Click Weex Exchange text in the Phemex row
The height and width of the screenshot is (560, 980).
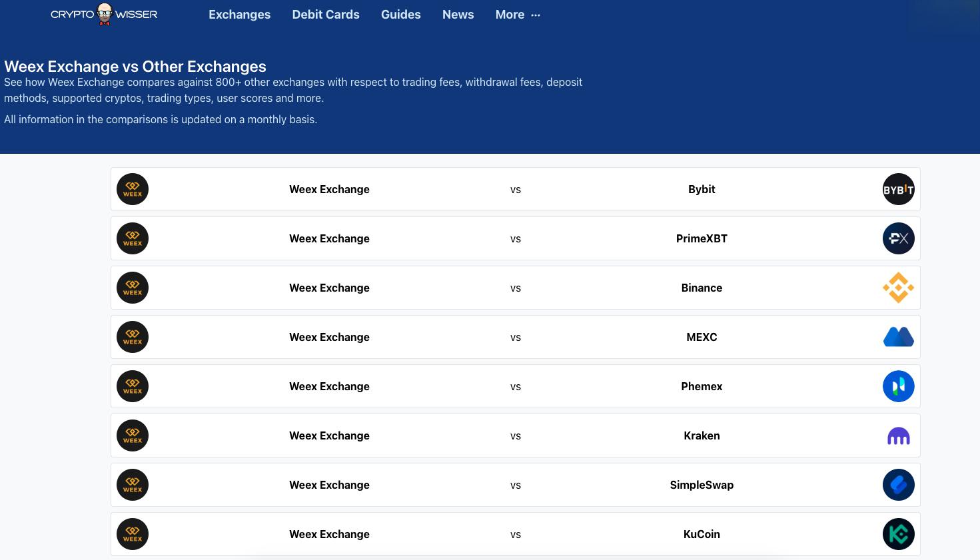click(329, 386)
